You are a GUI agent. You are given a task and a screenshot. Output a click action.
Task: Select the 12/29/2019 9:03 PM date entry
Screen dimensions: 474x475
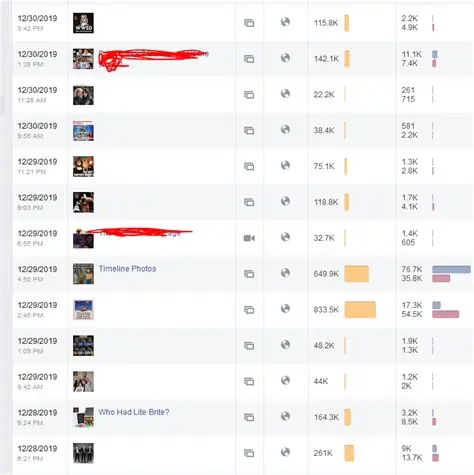tap(37, 202)
